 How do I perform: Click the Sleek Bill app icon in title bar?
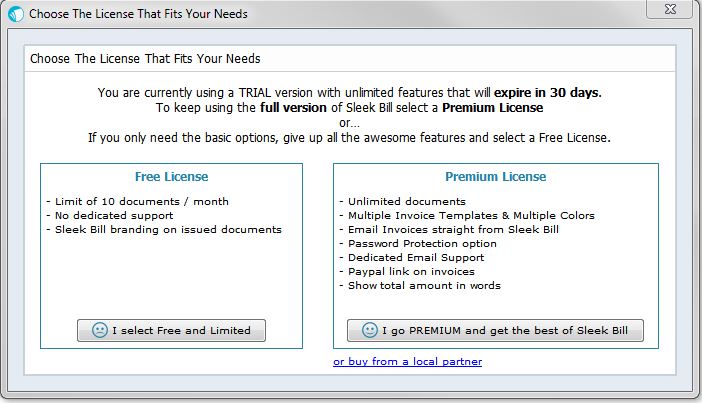[x=15, y=14]
